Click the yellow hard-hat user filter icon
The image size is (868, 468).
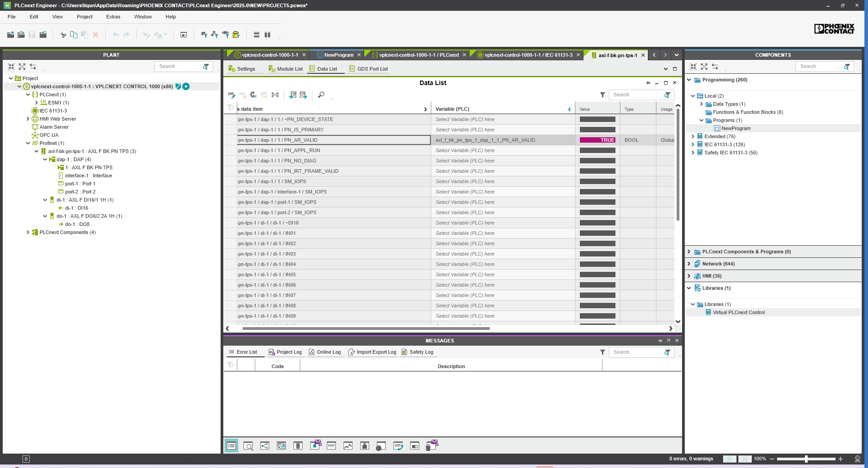pyautogui.click(x=236, y=35)
